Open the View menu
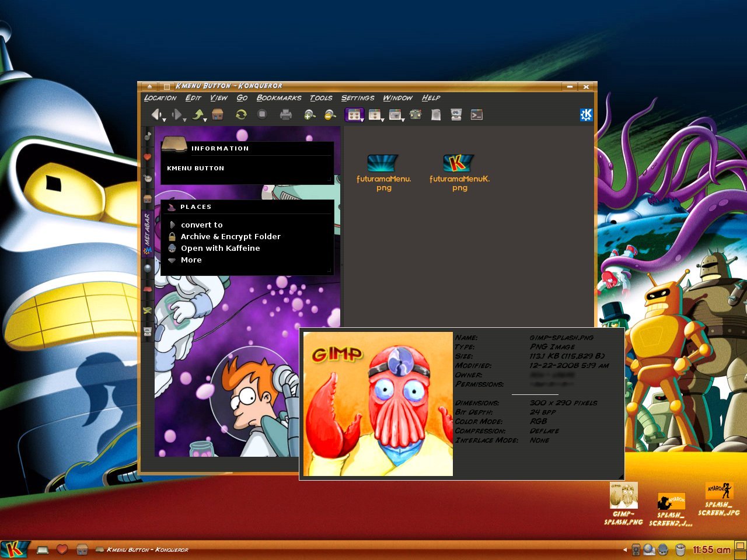The width and height of the screenshot is (747, 560). tap(219, 98)
